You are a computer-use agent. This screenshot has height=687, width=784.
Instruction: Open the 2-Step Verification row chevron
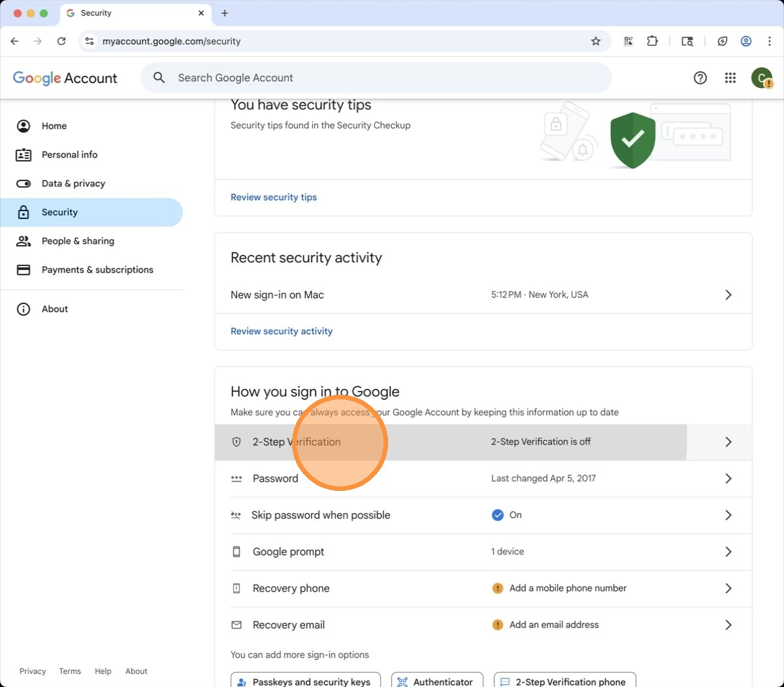click(728, 442)
